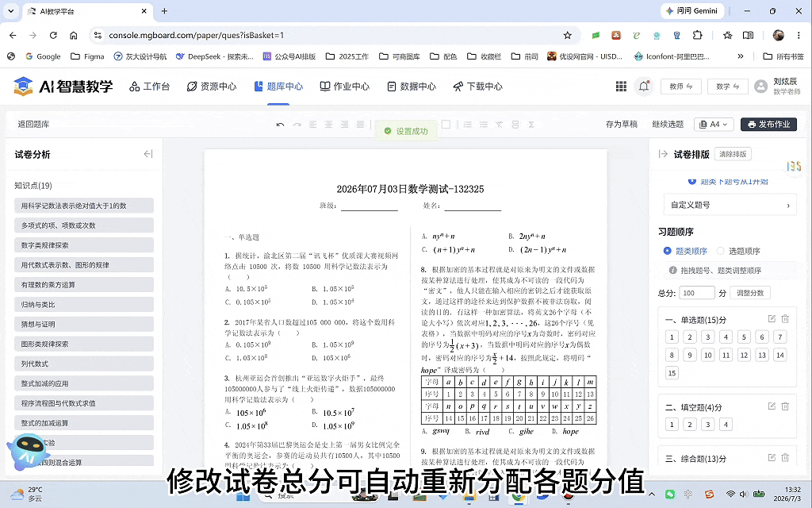Click the AI智慧教学 logo
The width and height of the screenshot is (812, 508).
pyautogui.click(x=63, y=86)
